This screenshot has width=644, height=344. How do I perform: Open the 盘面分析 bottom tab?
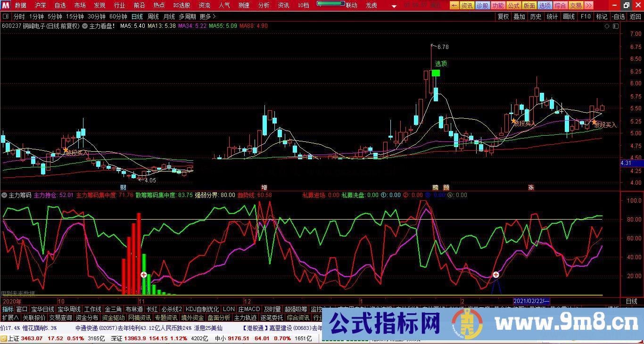pyautogui.click(x=219, y=318)
